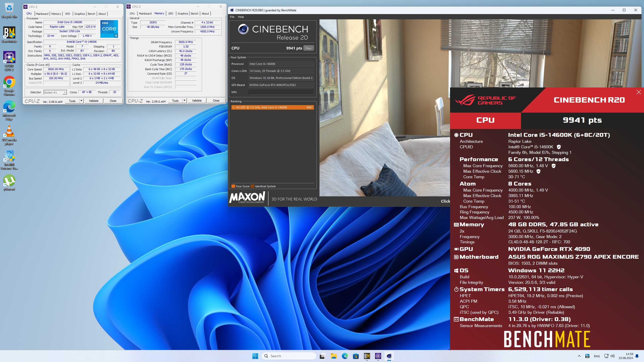Click the Processor field in Cinebench Your System
This screenshot has width=644, height=362.
click(x=281, y=64)
